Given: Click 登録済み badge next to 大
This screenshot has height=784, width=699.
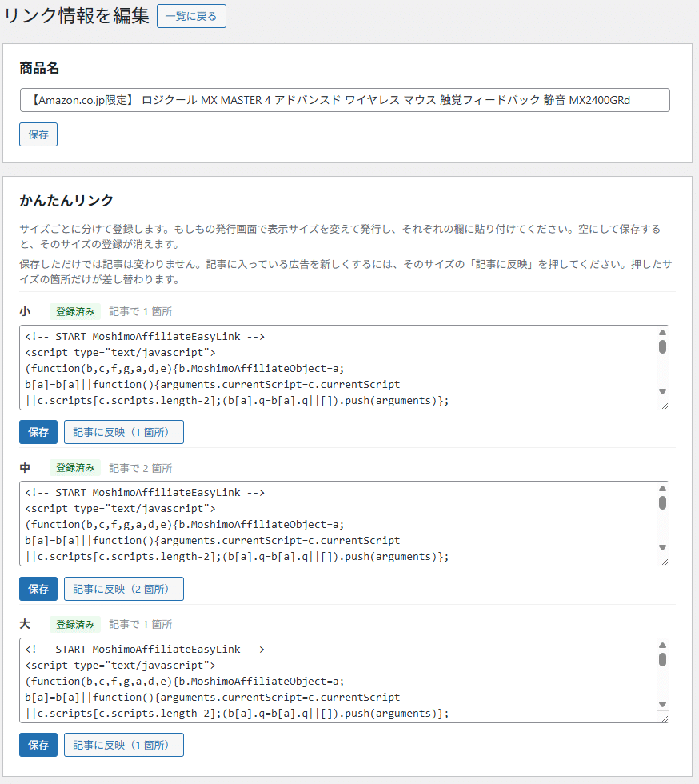Looking at the screenshot, I should 75,624.
